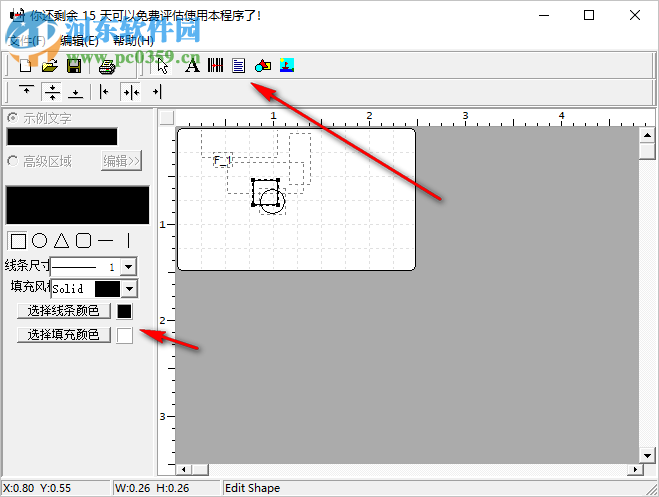Click the black sample text field
Screen dimensions: 659x497
(62, 137)
